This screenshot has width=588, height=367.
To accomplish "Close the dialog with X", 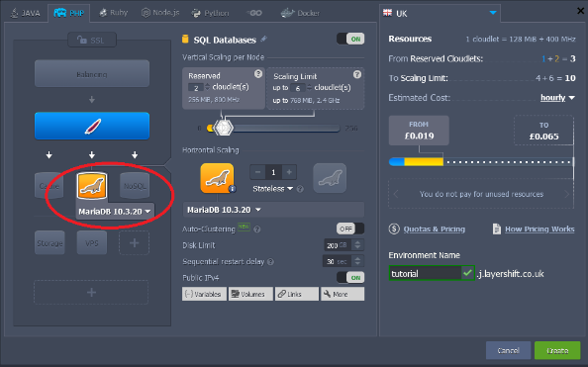I will coord(580,11).
